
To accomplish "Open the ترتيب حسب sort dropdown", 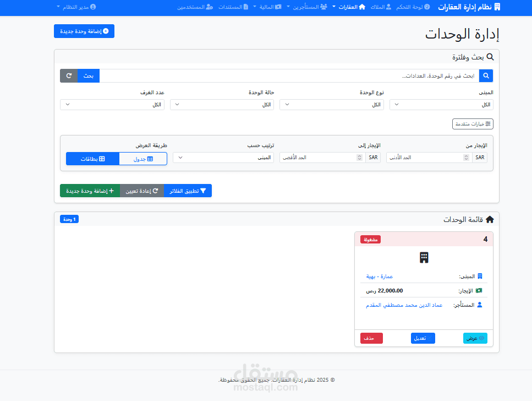I will (223, 158).
